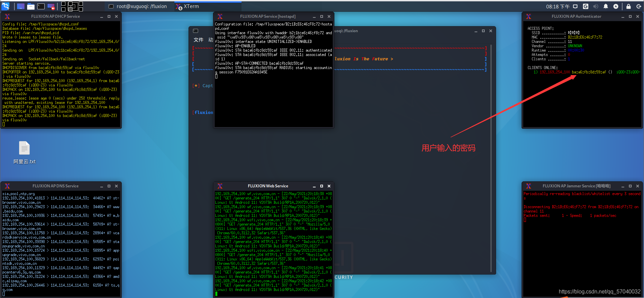Open window menu icon of FLUXION AP Jammer Service
644x298 pixels.
pos(529,186)
